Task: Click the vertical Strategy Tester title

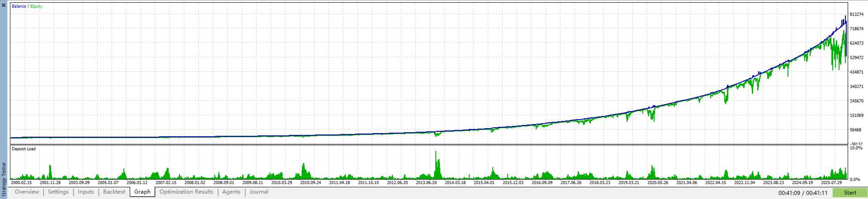Action: pos(4,180)
